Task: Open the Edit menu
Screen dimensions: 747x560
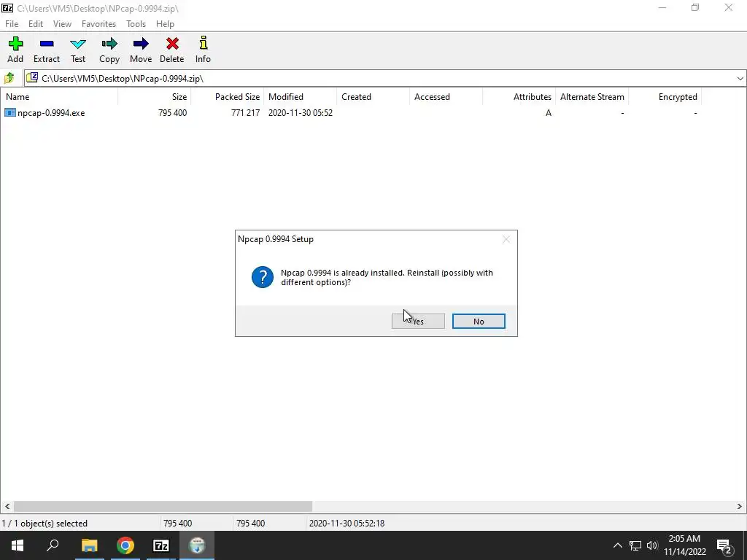Action: click(36, 24)
